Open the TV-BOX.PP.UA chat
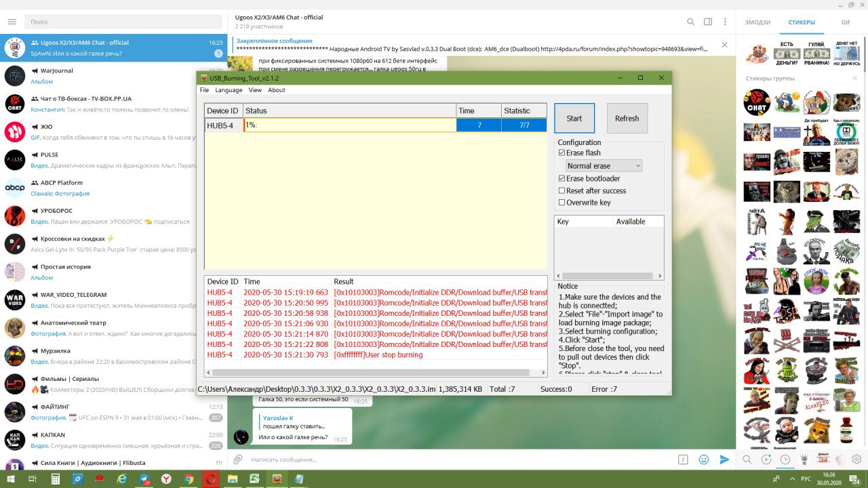This screenshot has width=868, height=488. point(113,103)
